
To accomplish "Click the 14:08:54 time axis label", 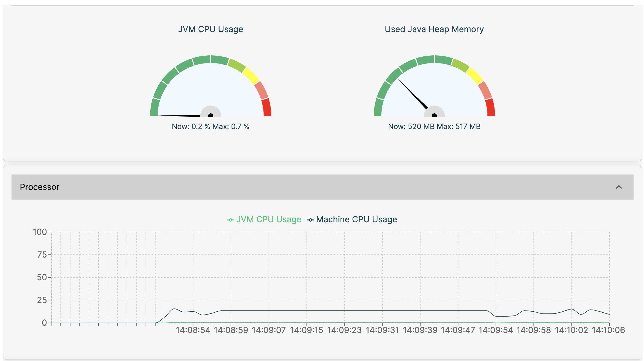I will pos(193,330).
